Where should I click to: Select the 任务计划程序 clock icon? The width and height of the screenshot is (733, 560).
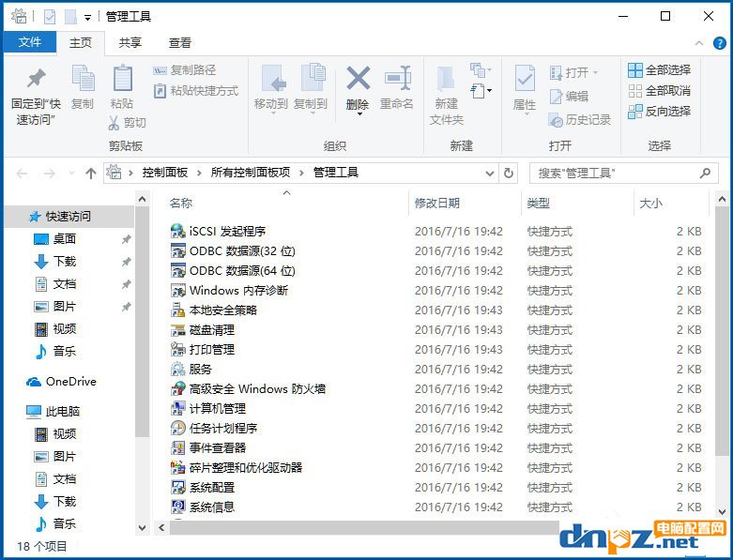click(x=177, y=428)
